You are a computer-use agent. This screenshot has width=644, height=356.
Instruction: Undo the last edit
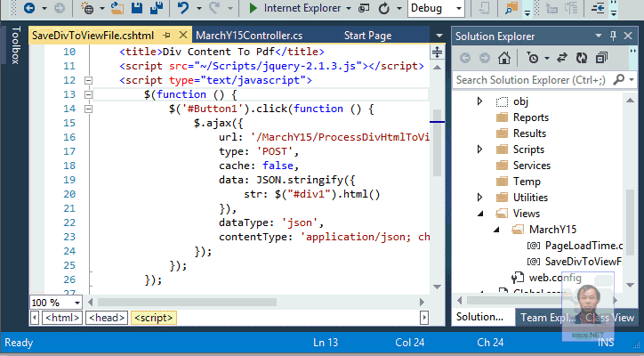tap(182, 8)
